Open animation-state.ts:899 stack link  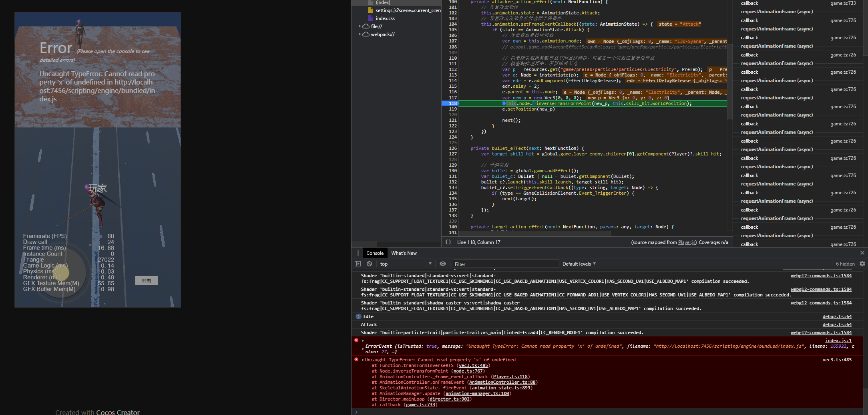(x=501, y=388)
